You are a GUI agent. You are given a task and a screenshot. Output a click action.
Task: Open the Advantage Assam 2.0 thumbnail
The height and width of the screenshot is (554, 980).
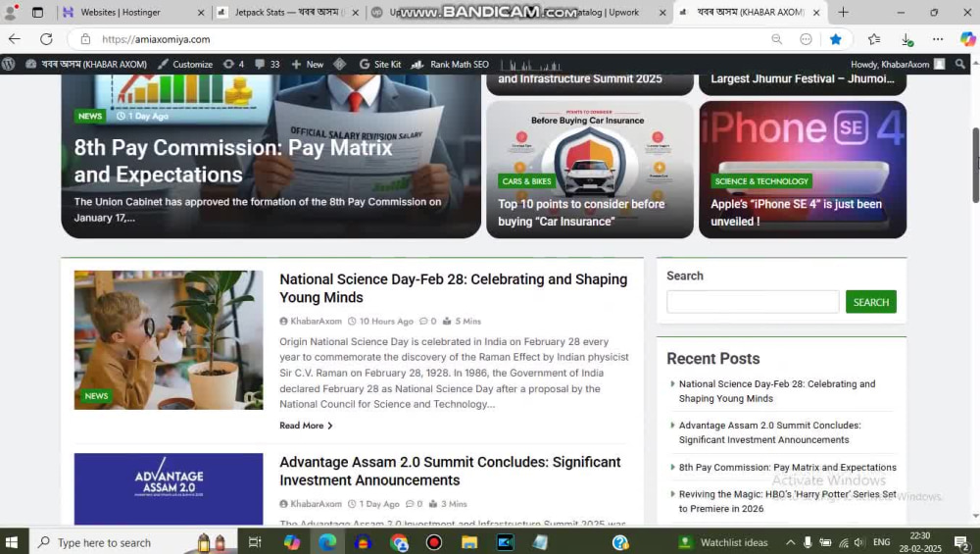(x=169, y=488)
